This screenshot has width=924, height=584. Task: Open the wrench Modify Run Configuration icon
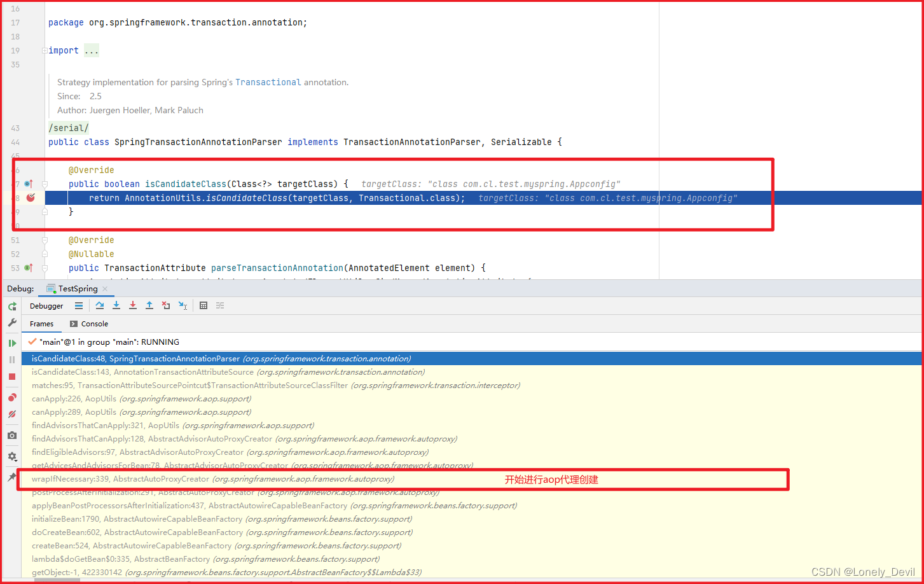(12, 323)
